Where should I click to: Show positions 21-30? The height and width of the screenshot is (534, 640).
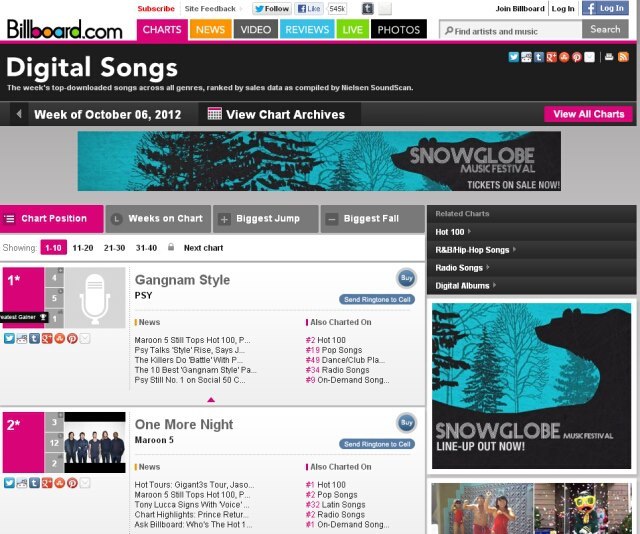coord(114,248)
